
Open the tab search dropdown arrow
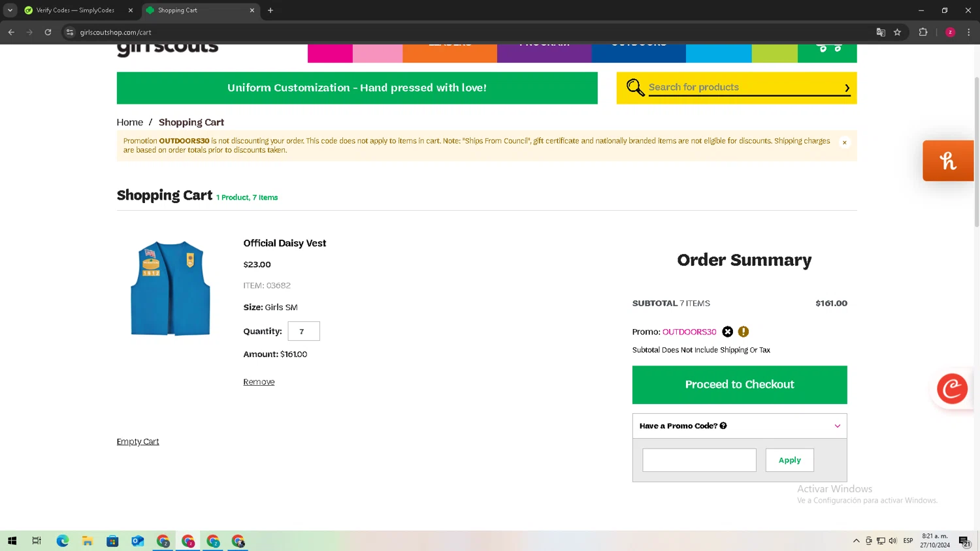coord(10,10)
